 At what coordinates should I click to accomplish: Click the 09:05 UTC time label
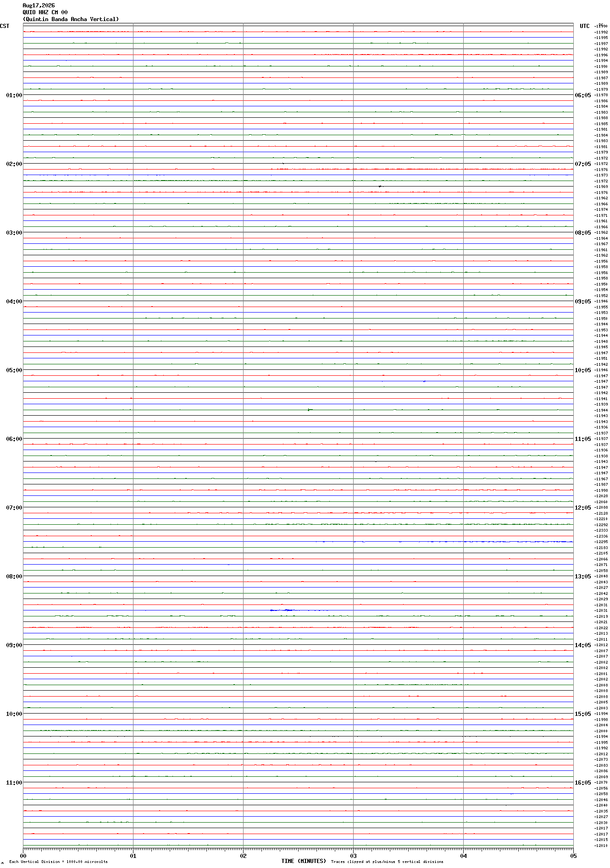click(x=583, y=302)
